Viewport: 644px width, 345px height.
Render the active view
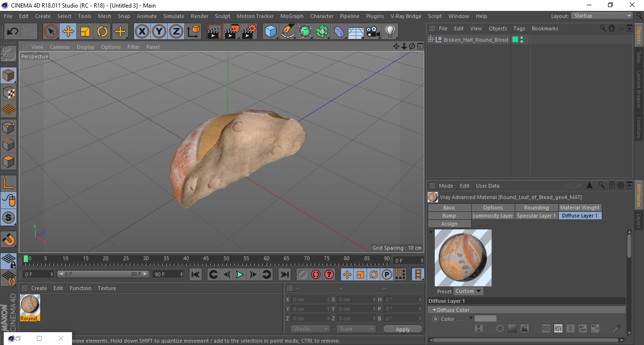click(x=215, y=32)
